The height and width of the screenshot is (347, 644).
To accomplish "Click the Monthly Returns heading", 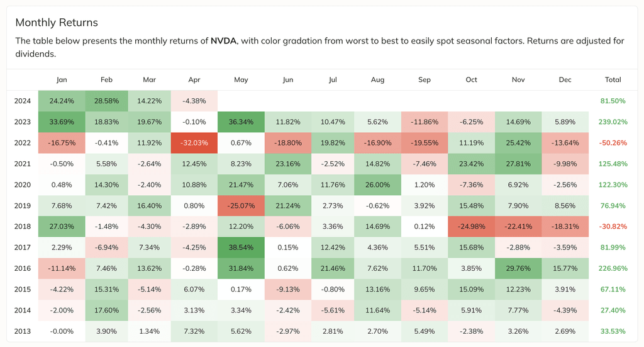I will [x=57, y=23].
